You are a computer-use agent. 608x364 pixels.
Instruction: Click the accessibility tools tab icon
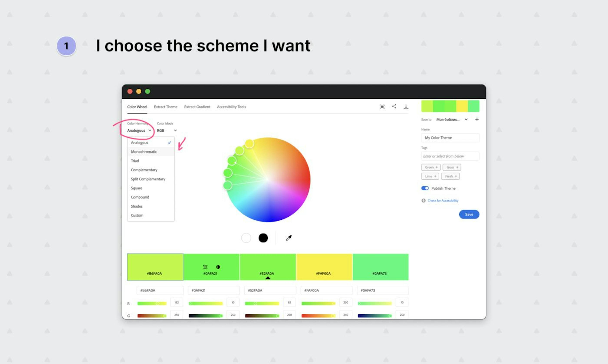pyautogui.click(x=232, y=107)
